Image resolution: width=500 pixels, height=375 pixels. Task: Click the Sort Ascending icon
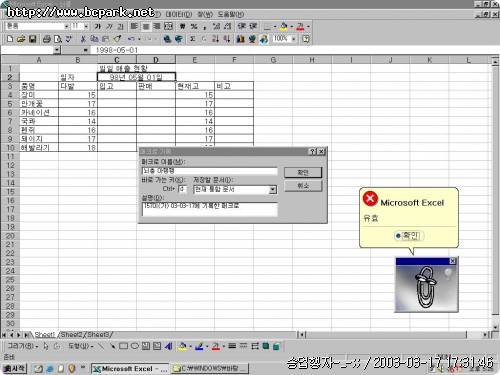click(215, 39)
